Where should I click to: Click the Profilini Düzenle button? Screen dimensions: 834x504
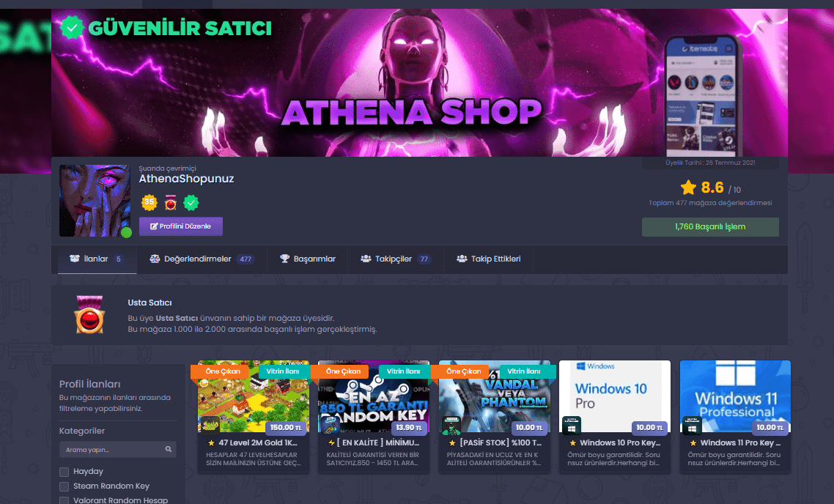tap(181, 226)
